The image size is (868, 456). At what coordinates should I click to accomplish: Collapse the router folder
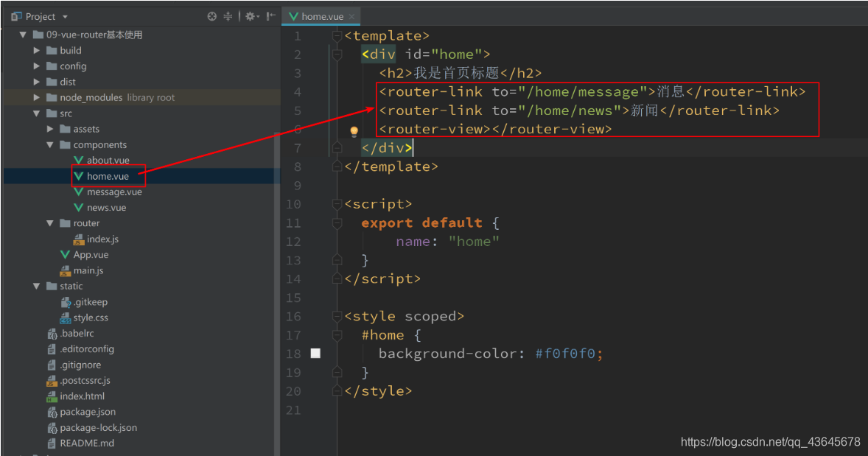coord(50,223)
